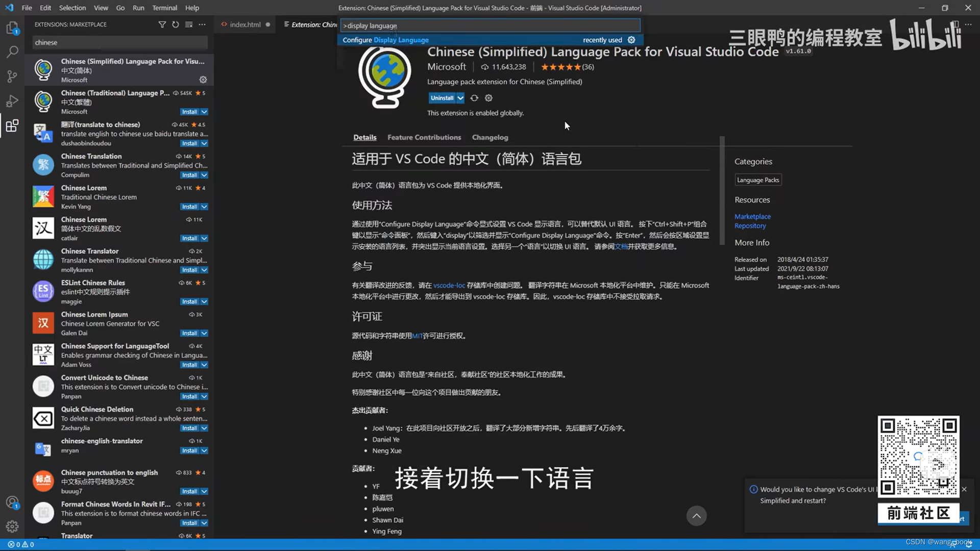Open the Terminal menu
Screen dimensions: 980x551
click(x=164, y=8)
